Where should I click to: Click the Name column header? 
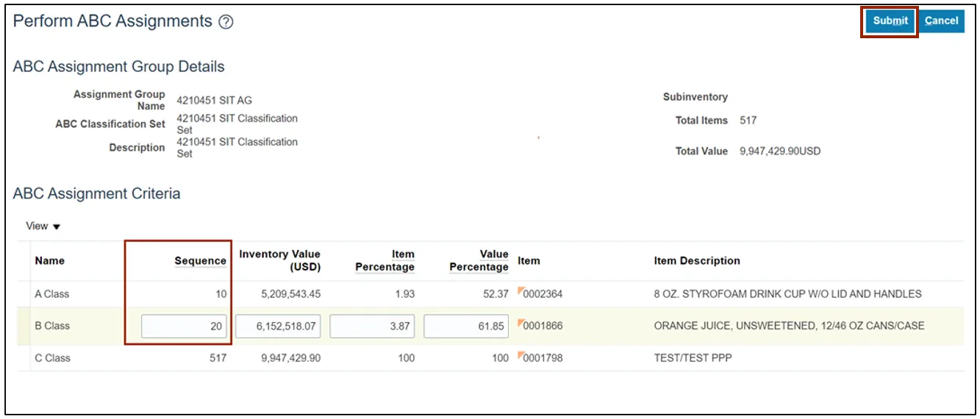pyautogui.click(x=50, y=261)
